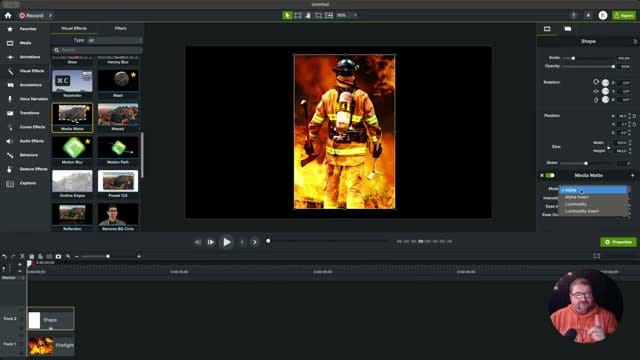Select the Shape clip on Track 2

tap(51, 319)
